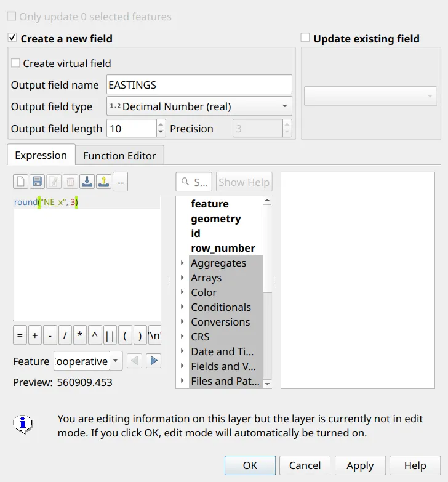Open the Output field type dropdown

pyautogui.click(x=199, y=106)
